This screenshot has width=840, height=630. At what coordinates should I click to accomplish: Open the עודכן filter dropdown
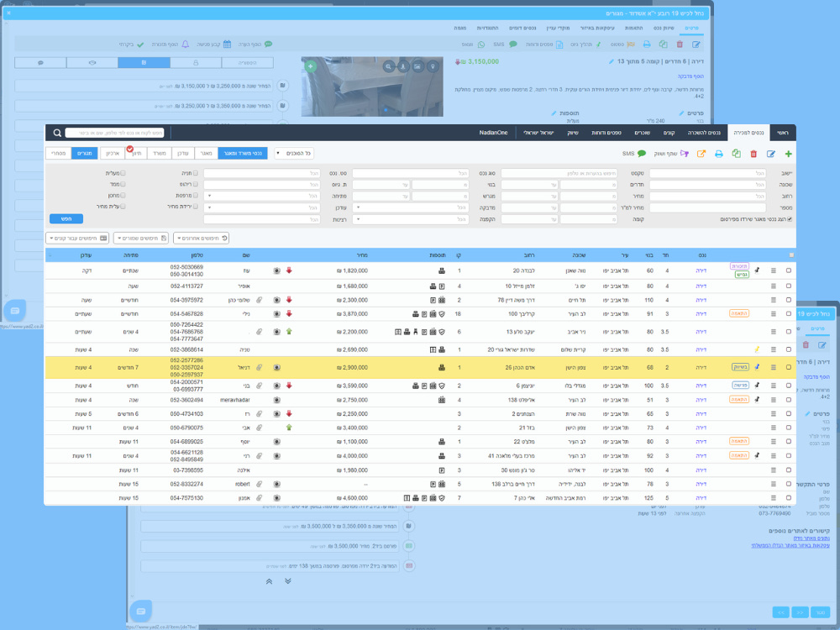click(262, 207)
